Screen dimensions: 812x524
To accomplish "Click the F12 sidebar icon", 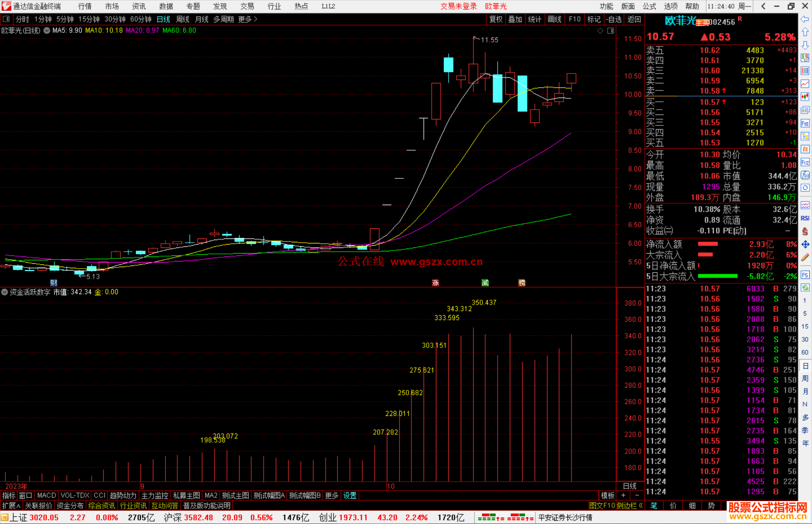I will 805,162.
